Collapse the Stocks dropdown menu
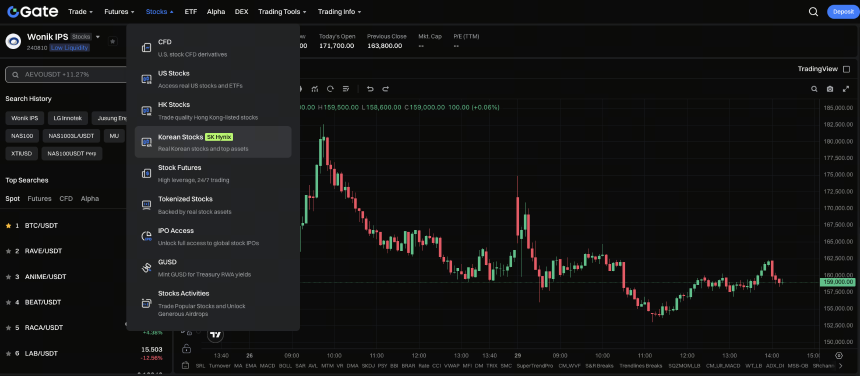 (x=160, y=12)
